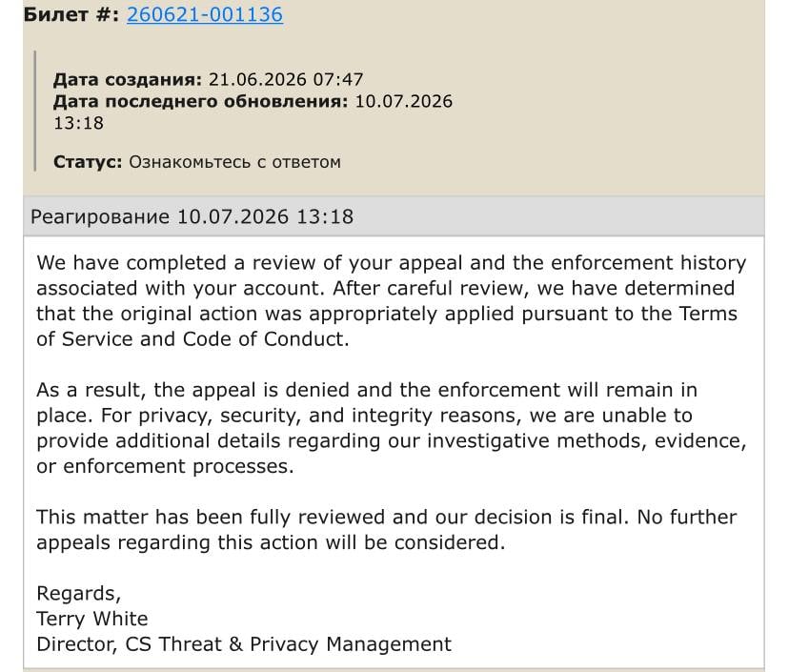Click the paragraph starting "This matter has been"
Viewport: 789px width, 672px height.
point(387,530)
